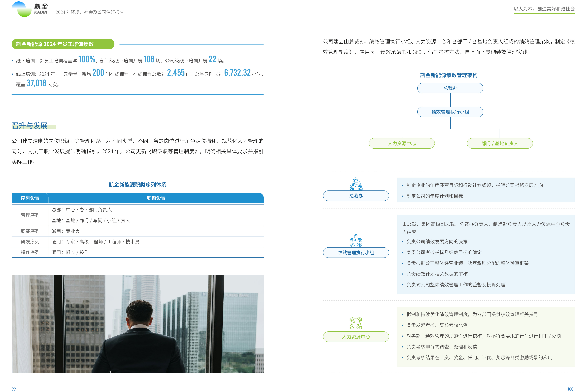Image resolution: width=588 pixels, height=392 pixels.
Task: Click the bullet 负责公司绩效发展方向的决策
Action: [437, 242]
